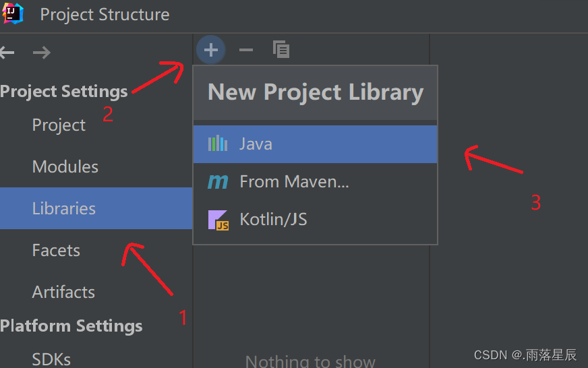Click the minus Remove library button
Viewport: 588px width, 368px height.
pyautogui.click(x=246, y=50)
